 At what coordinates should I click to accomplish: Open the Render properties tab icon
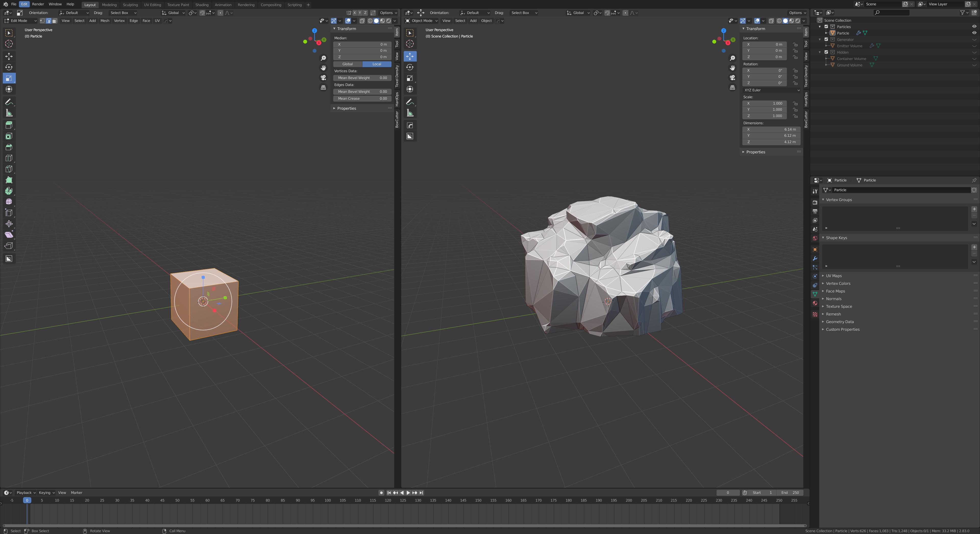815,202
